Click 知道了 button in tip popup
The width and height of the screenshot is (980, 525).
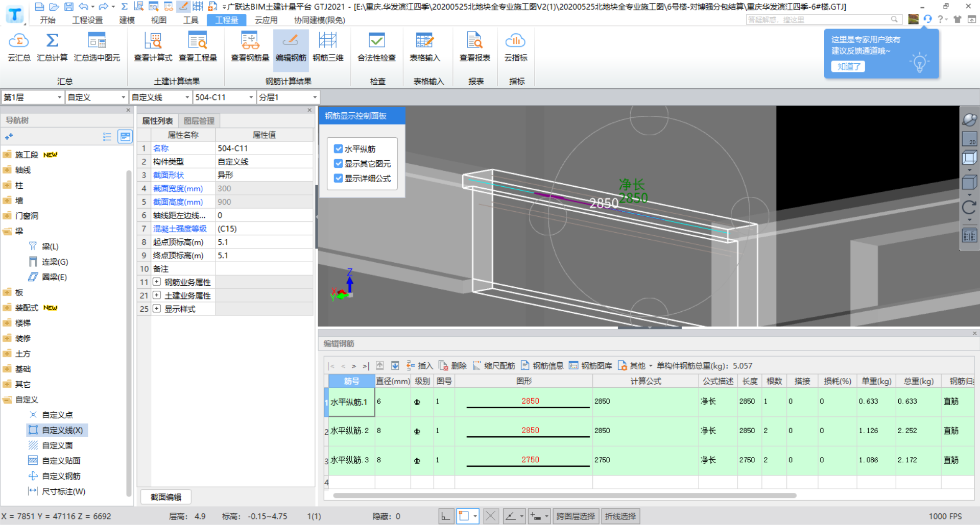[x=848, y=66]
